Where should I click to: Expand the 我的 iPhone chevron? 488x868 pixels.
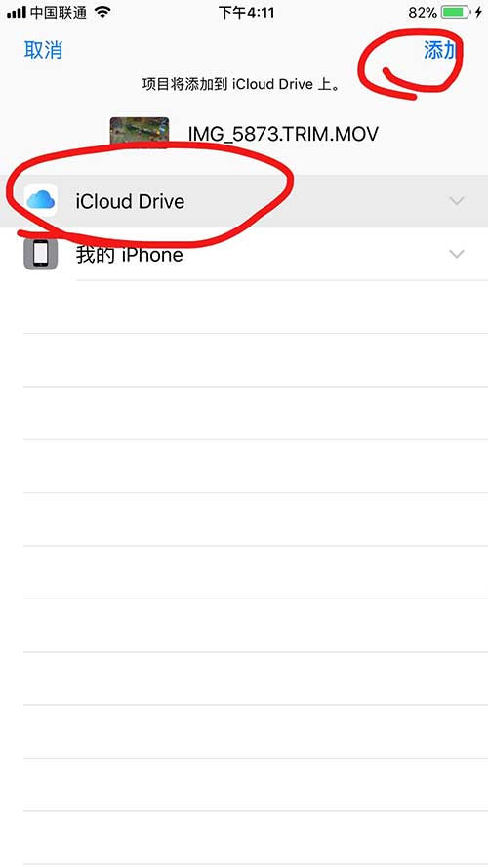click(x=457, y=254)
